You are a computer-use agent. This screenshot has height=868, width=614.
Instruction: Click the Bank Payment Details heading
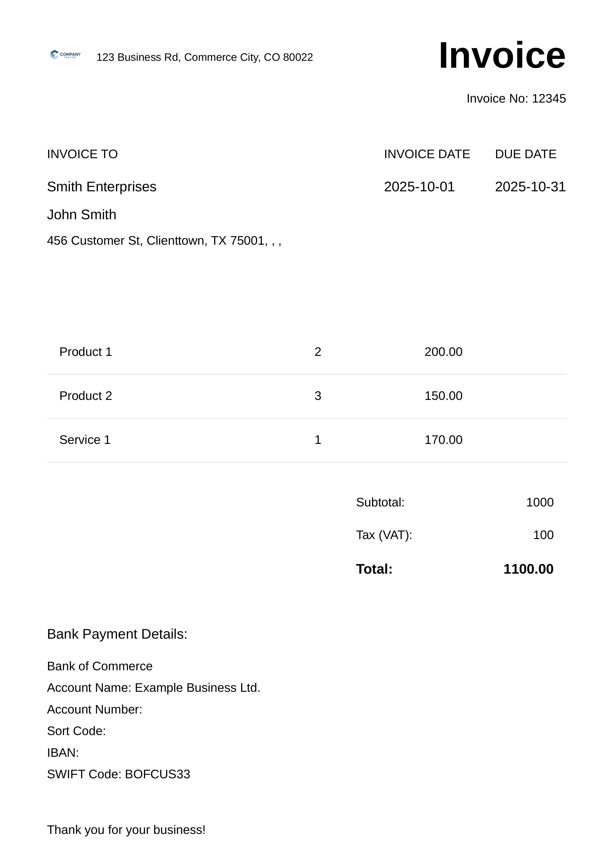tap(117, 634)
